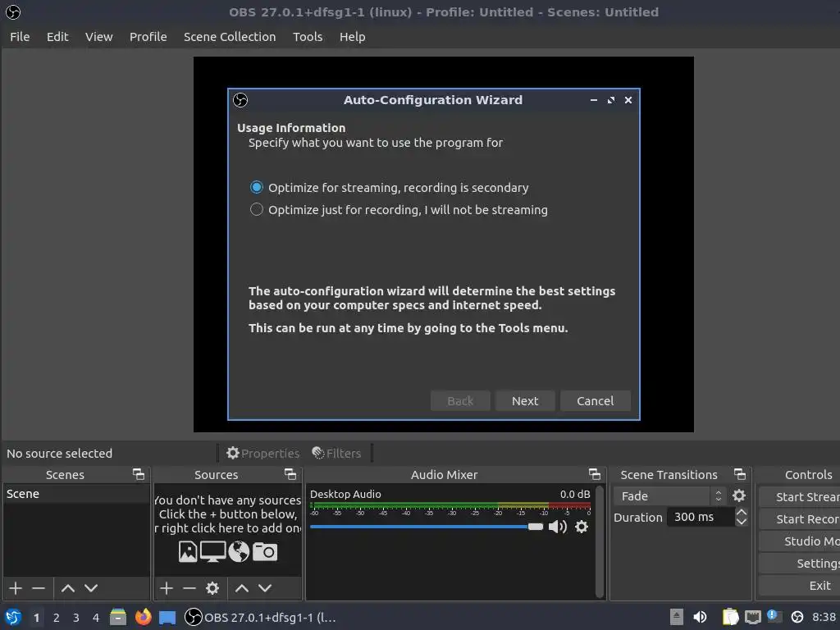Screen dimensions: 840x630
Task: Open file manager from taskbar
Action: pos(118,617)
